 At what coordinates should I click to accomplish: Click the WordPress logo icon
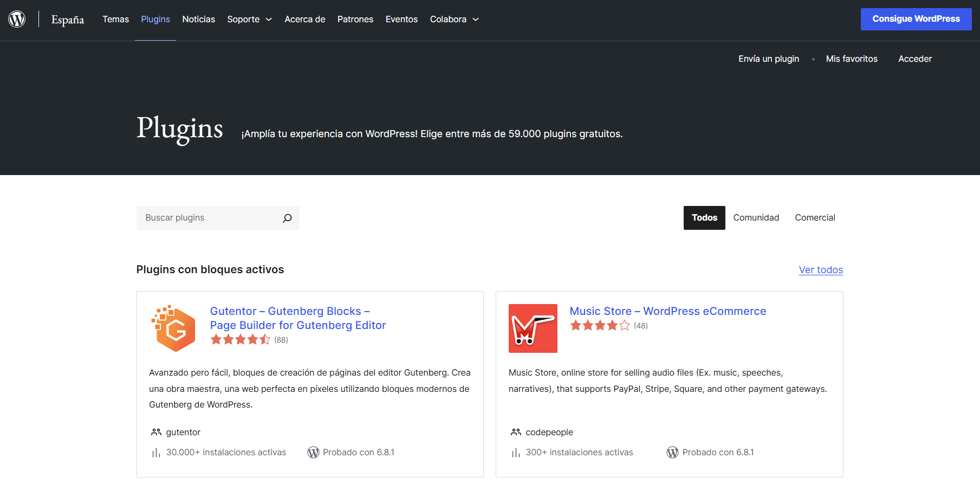pos(17,19)
